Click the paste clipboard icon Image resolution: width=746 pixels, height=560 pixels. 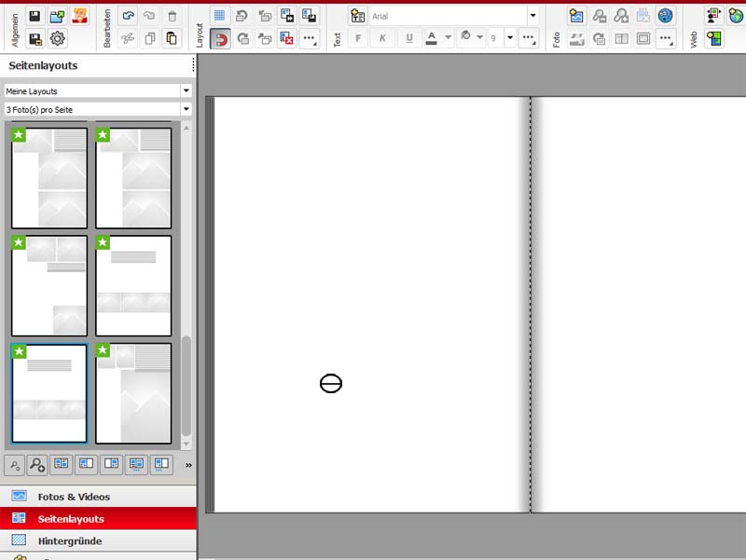172,38
